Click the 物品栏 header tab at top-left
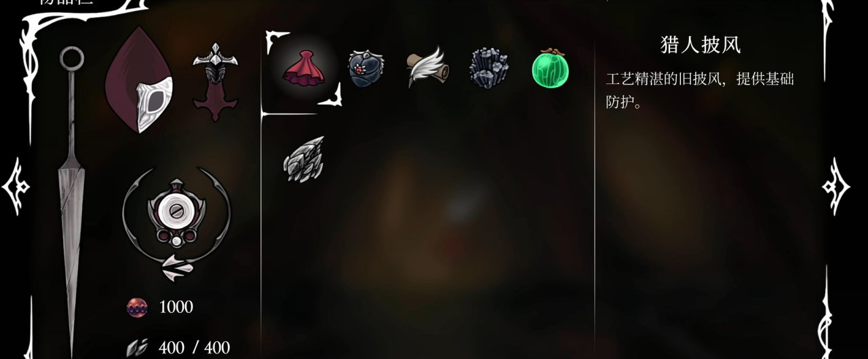 click(x=66, y=2)
